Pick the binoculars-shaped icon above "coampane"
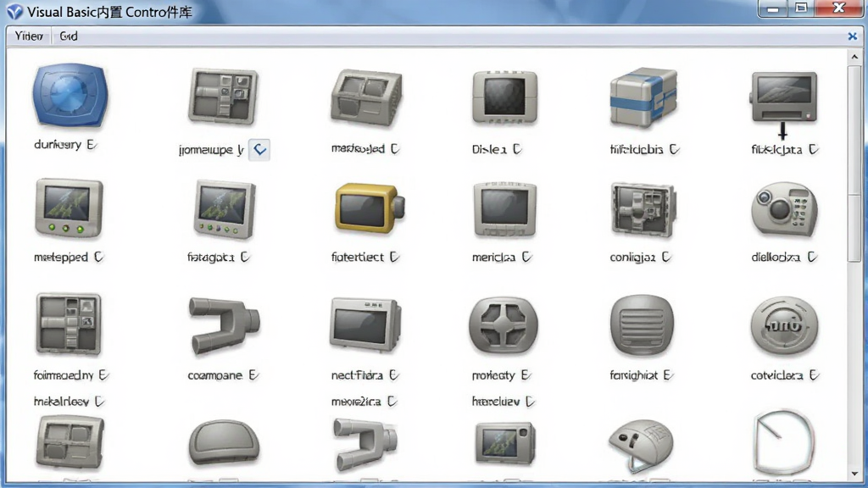Screen dimensions: 868x488 [224, 325]
